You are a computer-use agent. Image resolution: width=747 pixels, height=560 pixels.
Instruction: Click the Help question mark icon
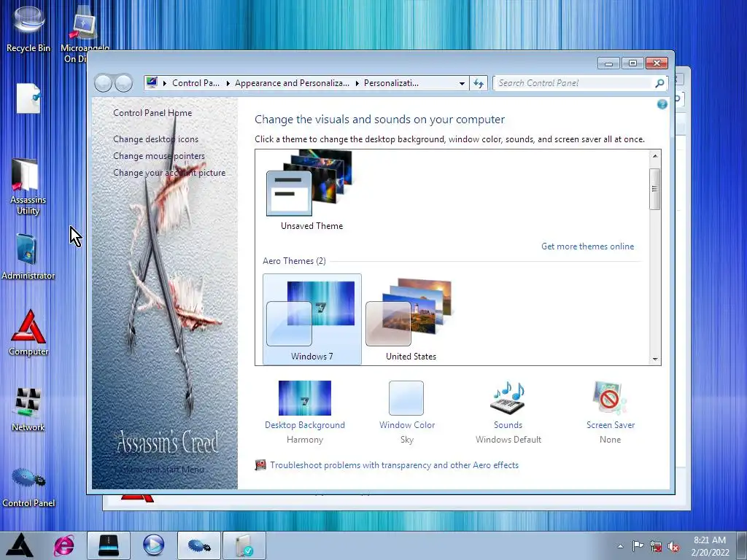coord(662,104)
